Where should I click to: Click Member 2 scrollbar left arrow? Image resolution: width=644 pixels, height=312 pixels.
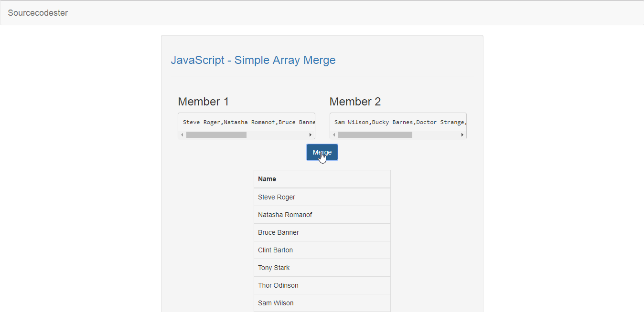(x=334, y=135)
